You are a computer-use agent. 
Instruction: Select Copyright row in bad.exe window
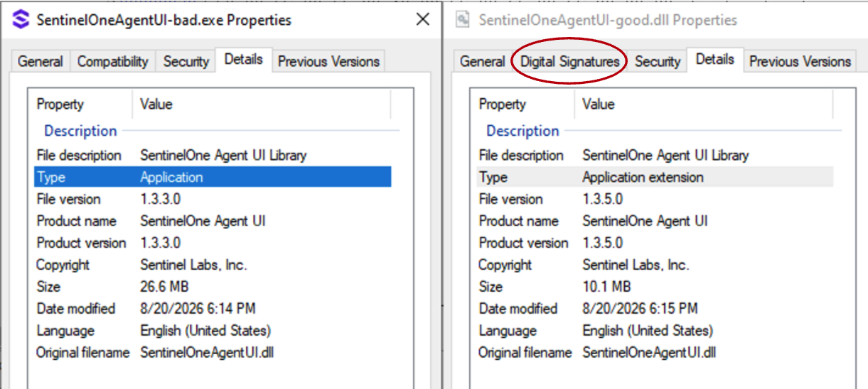(x=213, y=265)
